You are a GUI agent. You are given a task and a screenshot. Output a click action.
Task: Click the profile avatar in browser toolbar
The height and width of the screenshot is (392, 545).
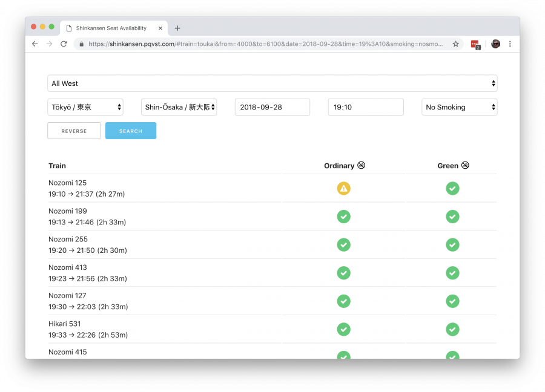(x=495, y=44)
